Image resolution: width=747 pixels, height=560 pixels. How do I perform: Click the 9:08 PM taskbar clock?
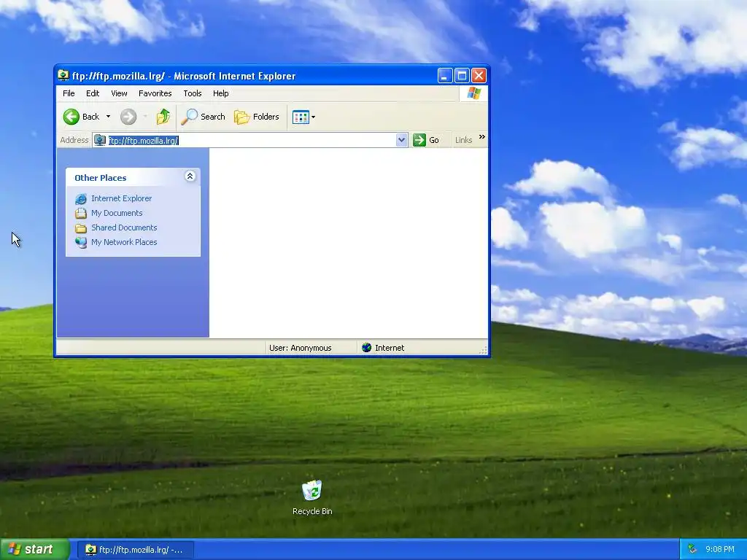(719, 550)
